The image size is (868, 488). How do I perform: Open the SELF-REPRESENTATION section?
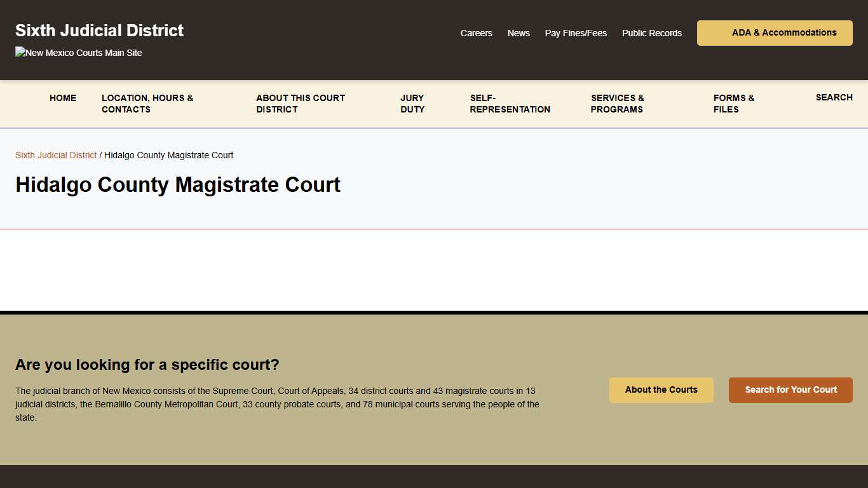tap(510, 104)
